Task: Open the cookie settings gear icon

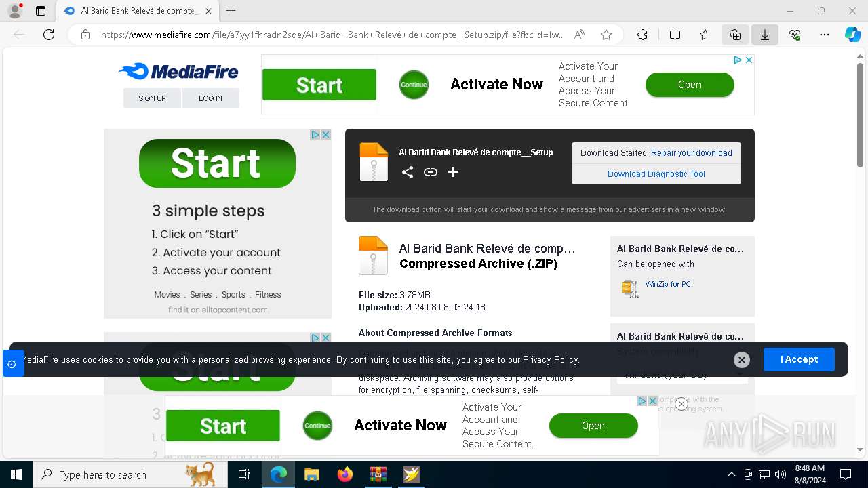Action: pos(12,364)
